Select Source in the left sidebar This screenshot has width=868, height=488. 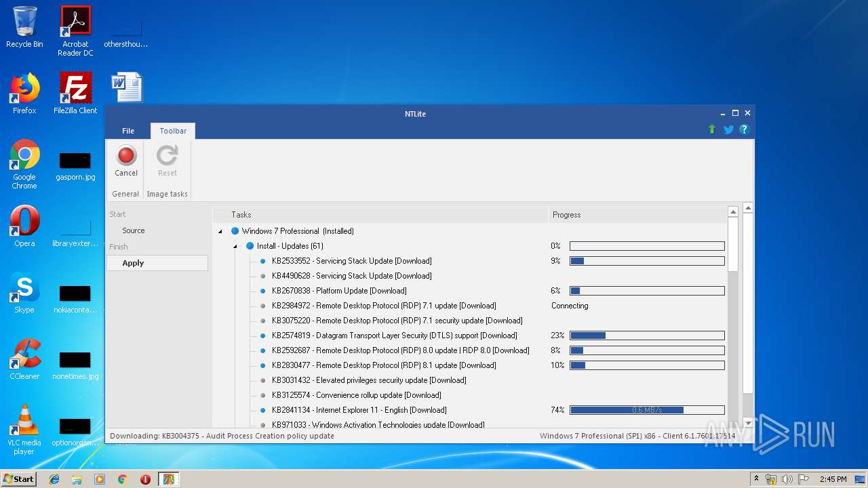pyautogui.click(x=134, y=230)
